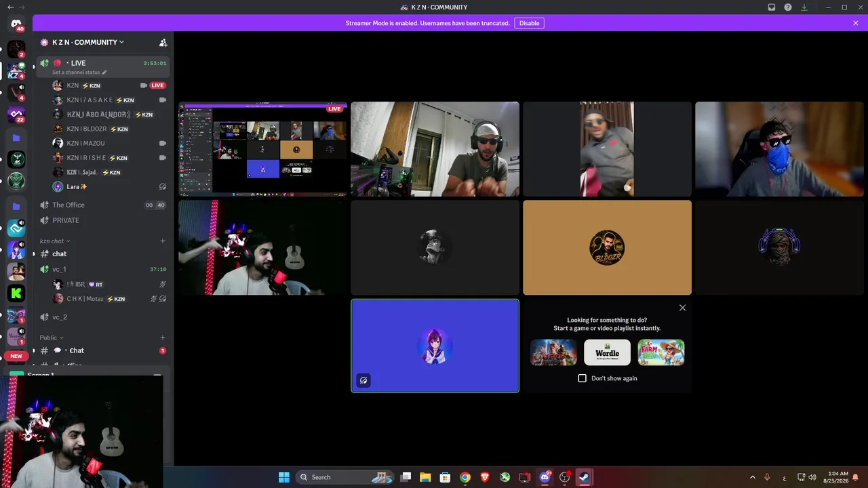Click inside the taskbar Search box

346,477
